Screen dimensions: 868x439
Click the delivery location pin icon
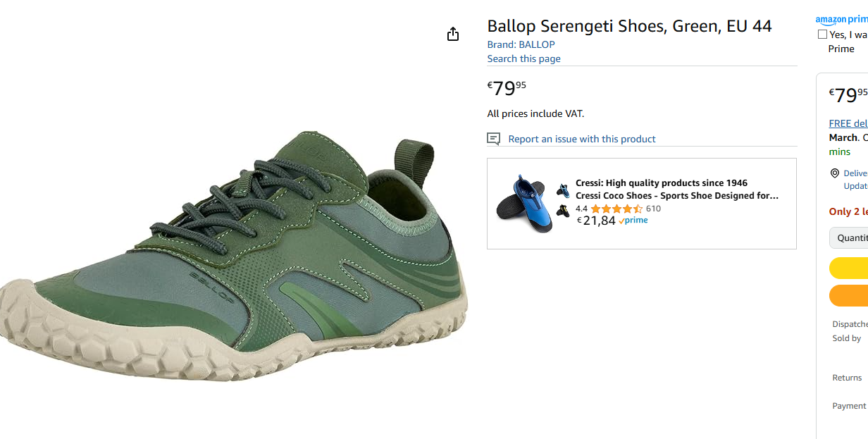tap(835, 173)
